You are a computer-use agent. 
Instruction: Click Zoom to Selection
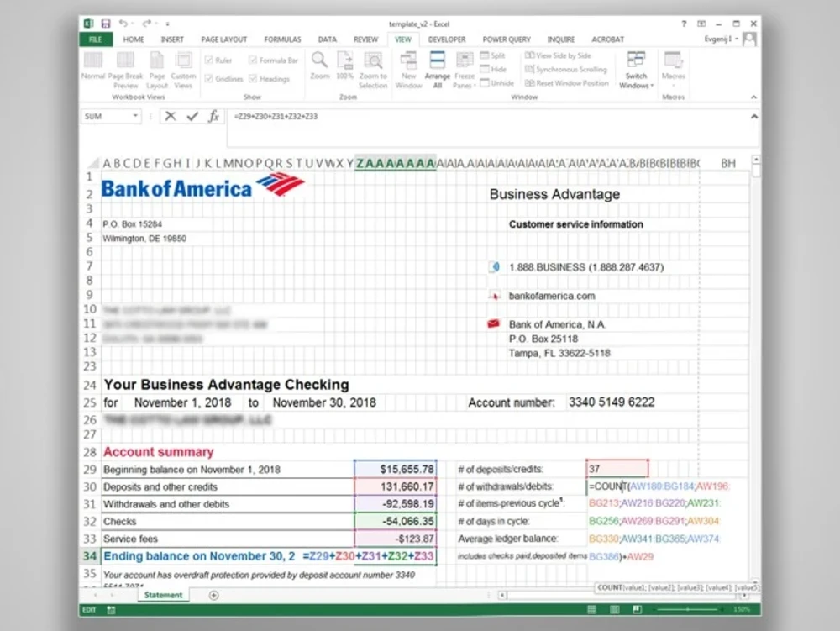coord(373,71)
